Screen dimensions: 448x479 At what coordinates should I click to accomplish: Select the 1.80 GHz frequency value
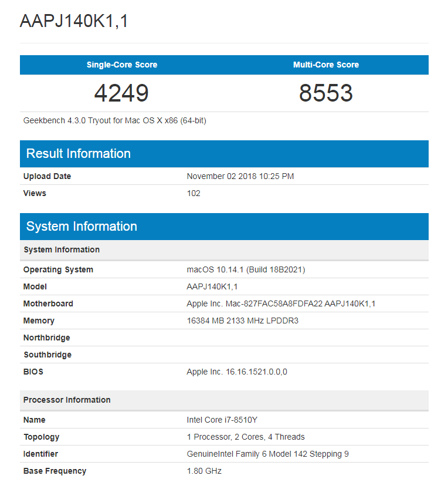click(204, 471)
